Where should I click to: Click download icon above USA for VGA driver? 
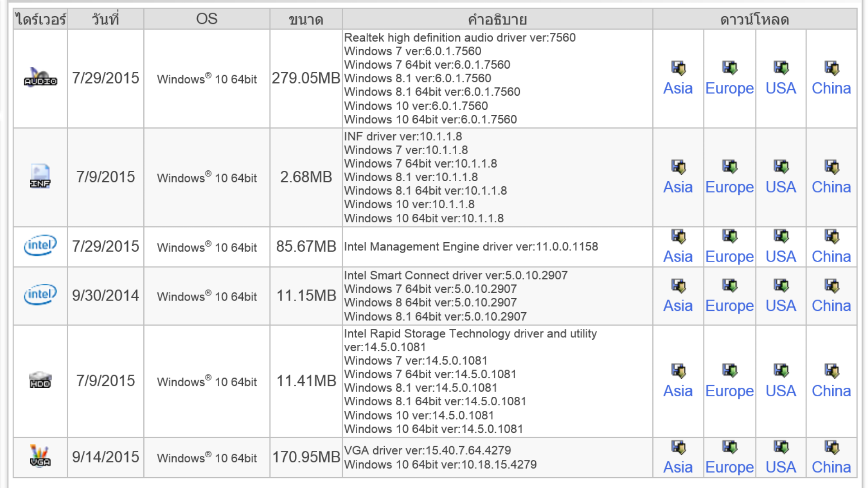pyautogui.click(x=781, y=447)
